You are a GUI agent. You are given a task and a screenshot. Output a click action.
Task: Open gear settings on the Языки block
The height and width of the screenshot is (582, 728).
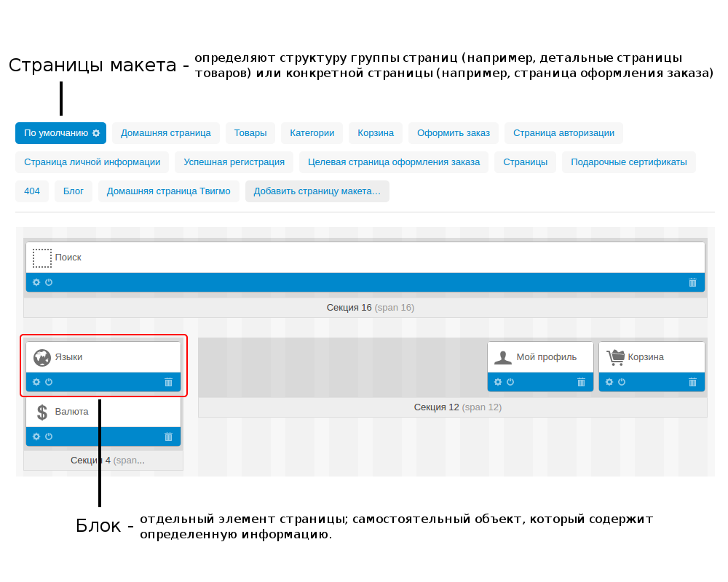tap(35, 382)
